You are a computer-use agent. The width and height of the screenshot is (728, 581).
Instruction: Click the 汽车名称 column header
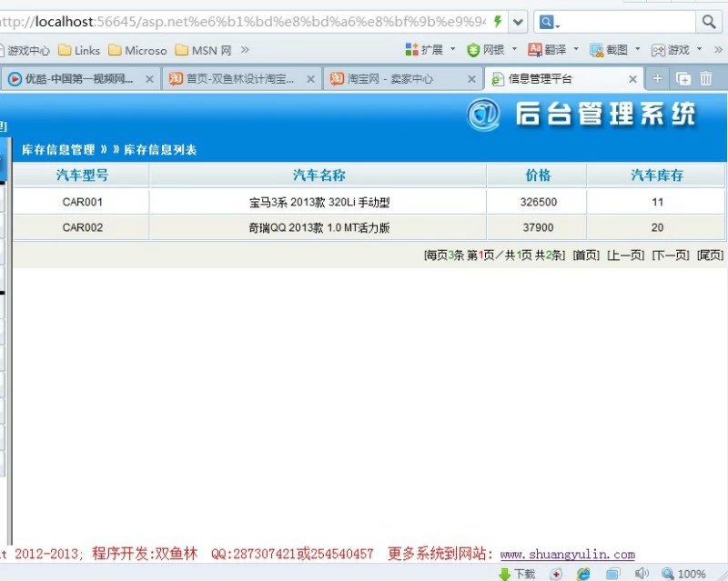(x=319, y=175)
